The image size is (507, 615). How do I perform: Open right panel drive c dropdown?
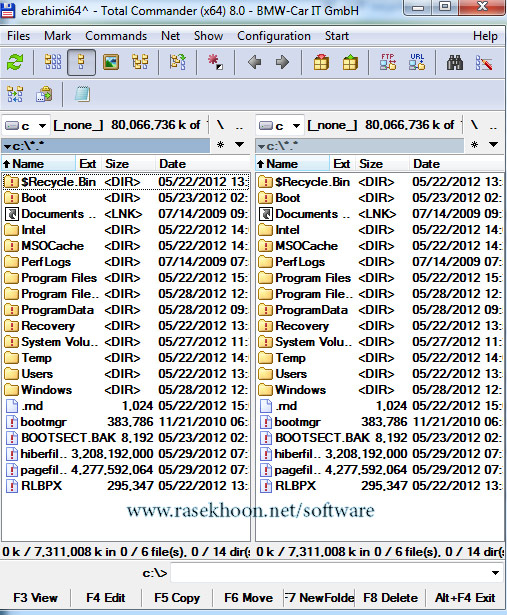click(x=280, y=126)
